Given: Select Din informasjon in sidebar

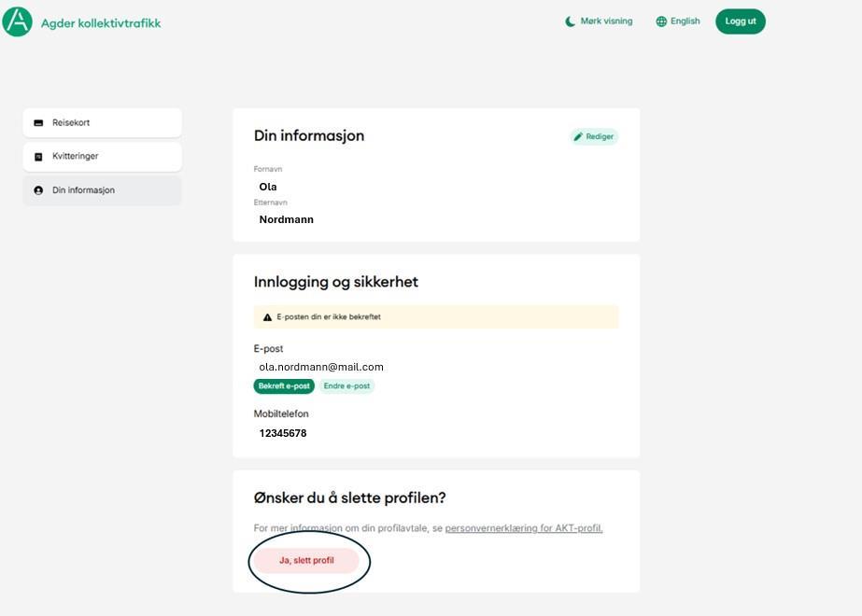Looking at the screenshot, I should pyautogui.click(x=103, y=190).
